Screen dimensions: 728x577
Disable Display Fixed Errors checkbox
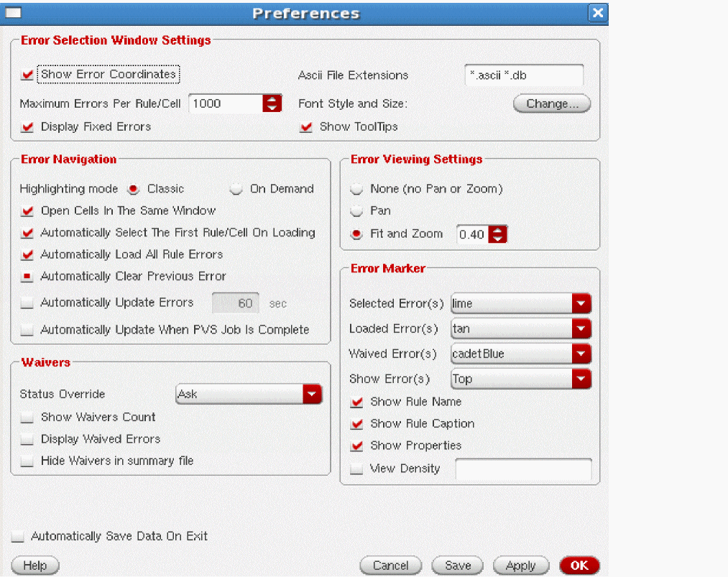pos(28,127)
